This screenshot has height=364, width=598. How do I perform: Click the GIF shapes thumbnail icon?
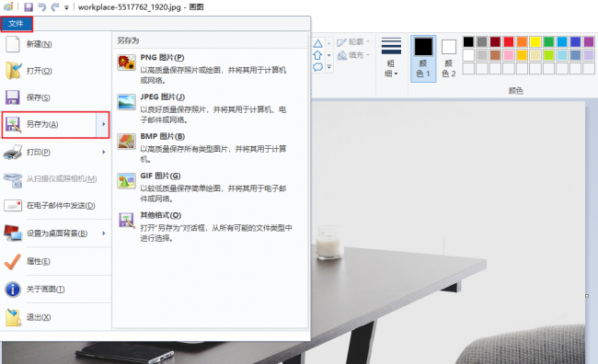pyautogui.click(x=126, y=181)
